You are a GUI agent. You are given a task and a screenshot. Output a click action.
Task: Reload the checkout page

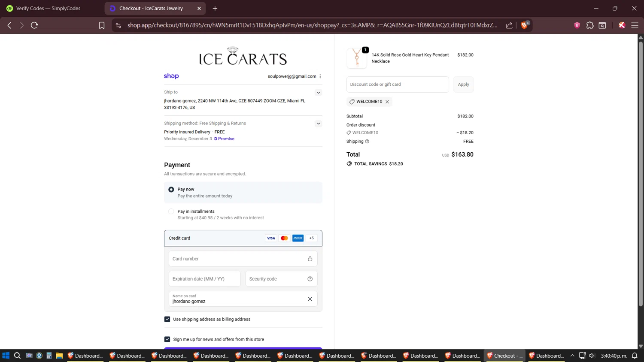(x=34, y=25)
